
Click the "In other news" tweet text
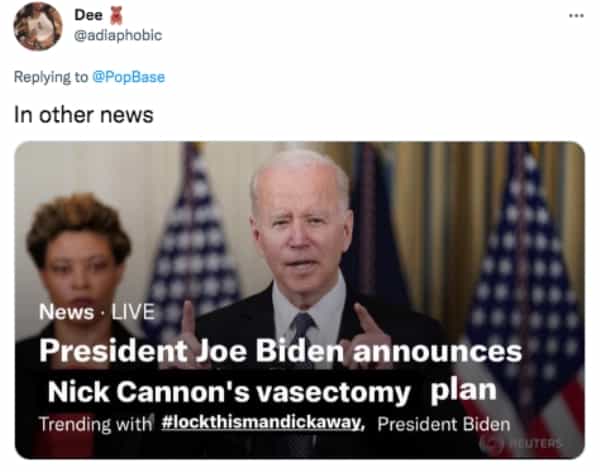coord(84,115)
